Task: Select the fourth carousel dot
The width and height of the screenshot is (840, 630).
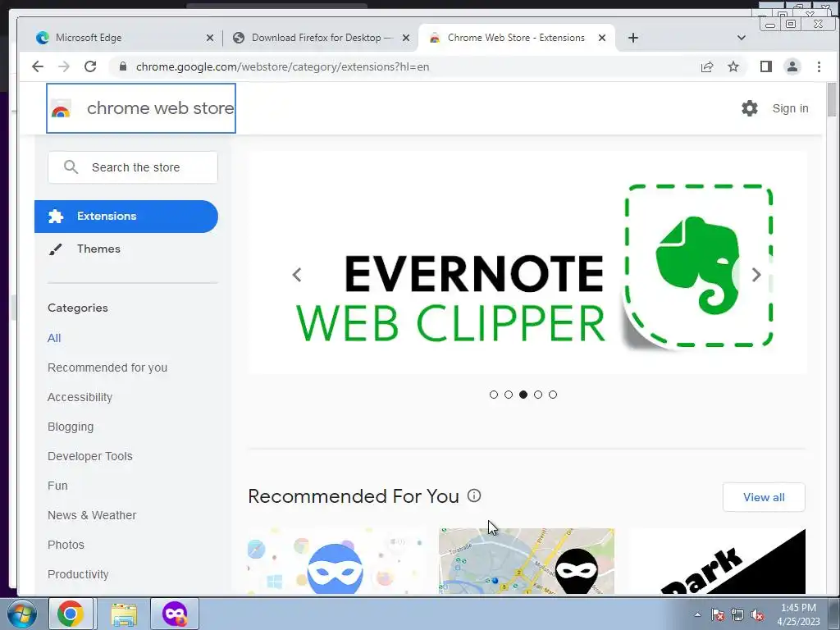Action: (x=538, y=395)
